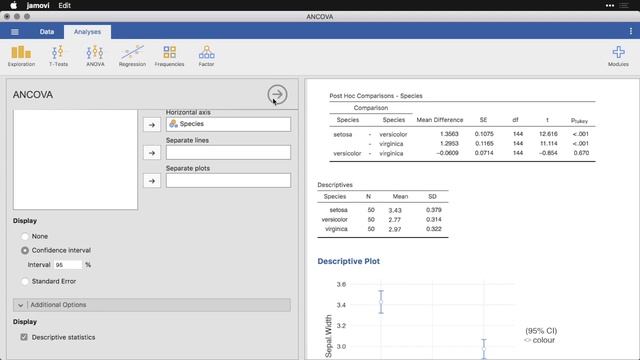640x360 pixels.
Task: Select the Post Hoc Comparisons - Species title
Action: coord(376,96)
